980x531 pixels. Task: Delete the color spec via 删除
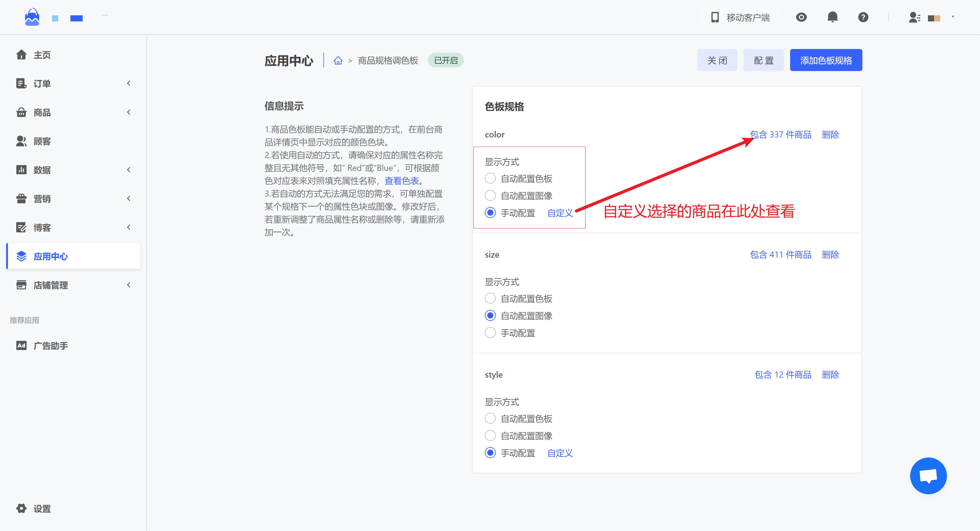[831, 135]
